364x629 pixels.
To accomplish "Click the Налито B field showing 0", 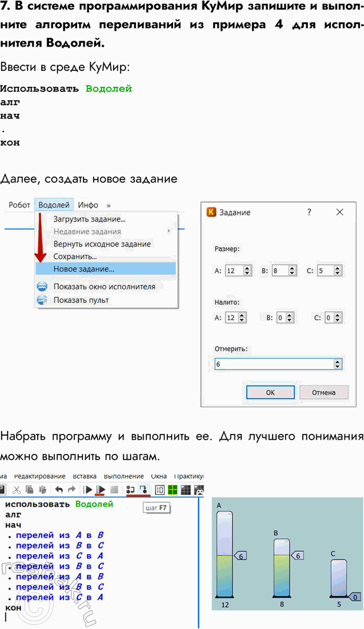I will [x=285, y=318].
